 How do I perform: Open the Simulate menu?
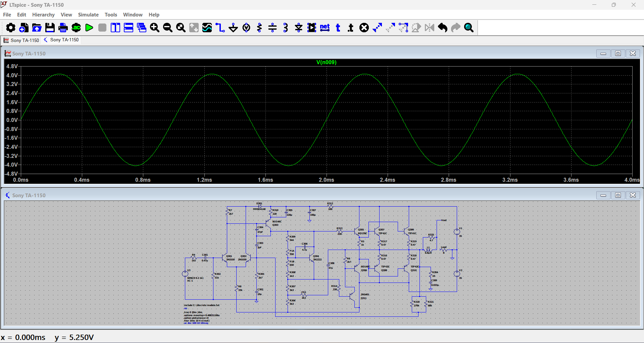click(88, 15)
